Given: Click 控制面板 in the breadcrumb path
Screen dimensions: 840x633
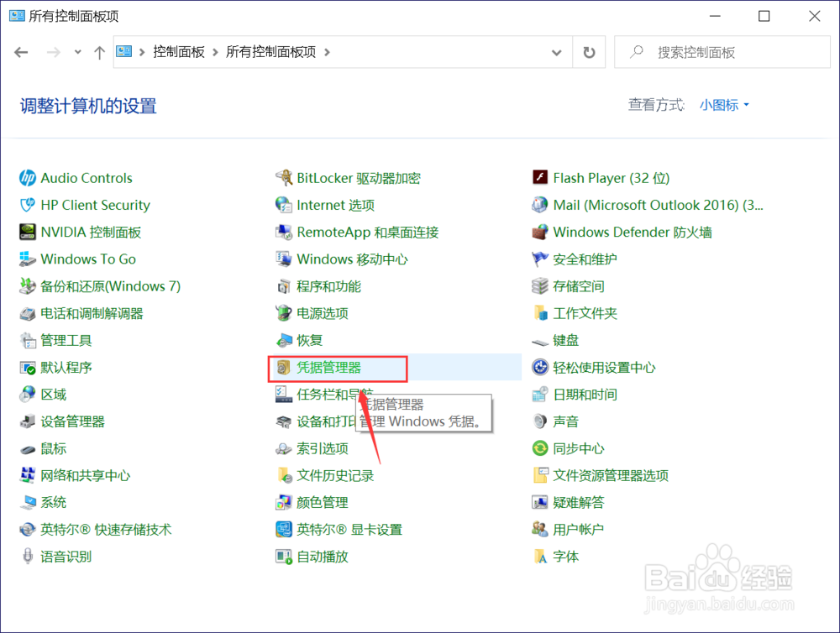Looking at the screenshot, I should click(179, 52).
